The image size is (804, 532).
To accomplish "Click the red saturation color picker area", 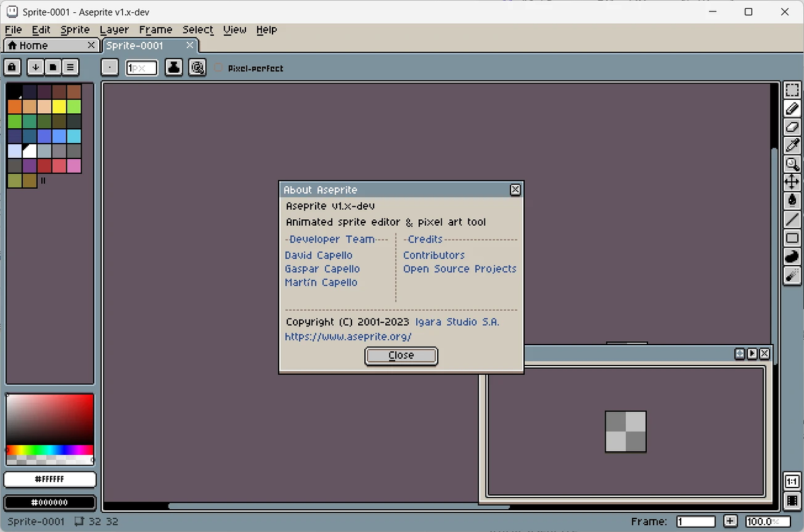I will (50, 420).
